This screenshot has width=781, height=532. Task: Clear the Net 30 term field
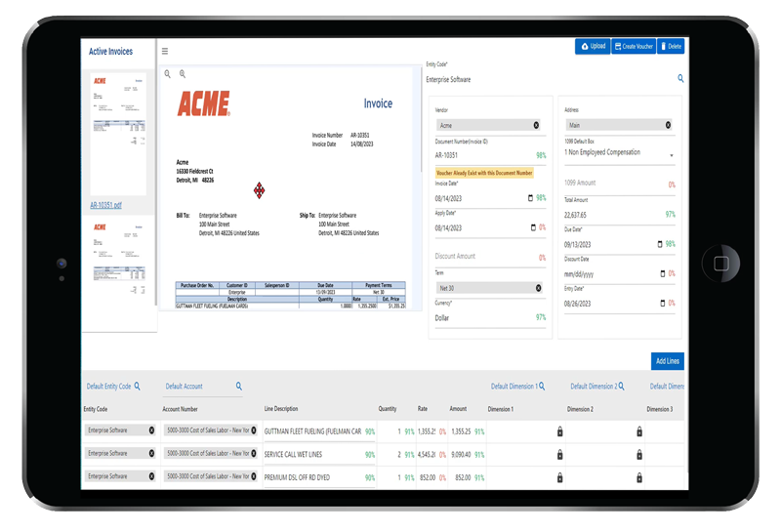coord(539,288)
